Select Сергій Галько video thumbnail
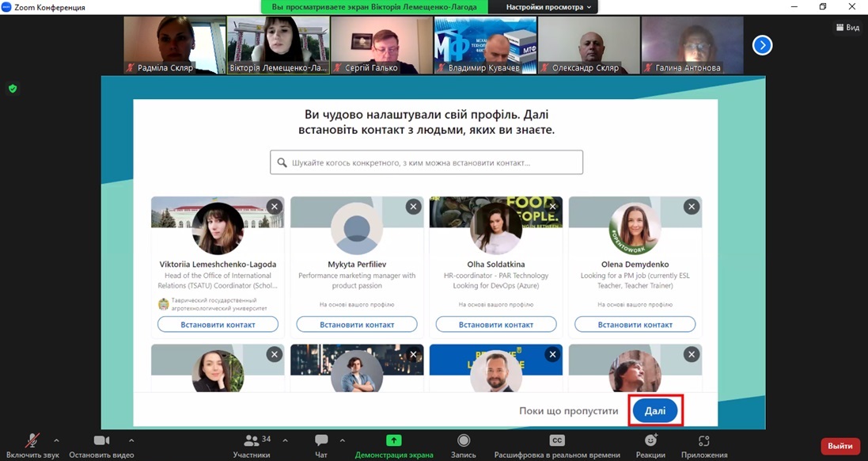Viewport: 868px width, 461px height. [x=382, y=45]
